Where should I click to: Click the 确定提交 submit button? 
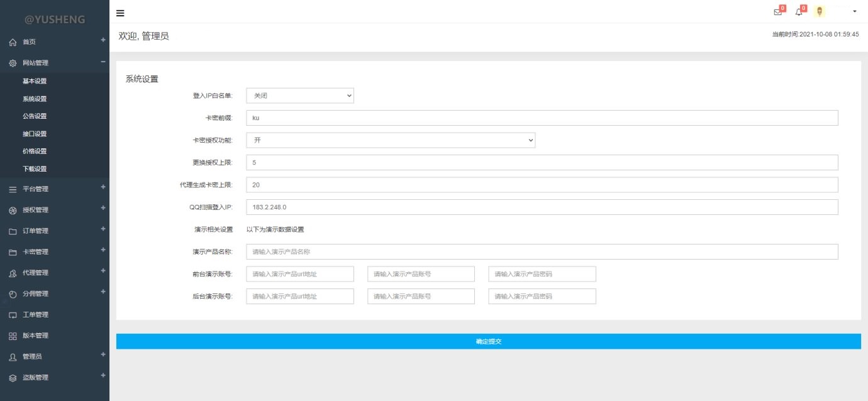point(489,341)
